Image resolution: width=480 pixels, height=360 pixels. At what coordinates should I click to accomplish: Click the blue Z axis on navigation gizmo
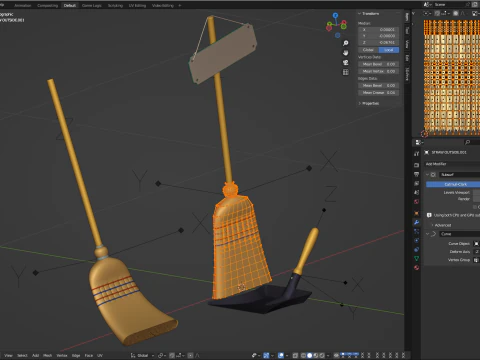[335, 15]
